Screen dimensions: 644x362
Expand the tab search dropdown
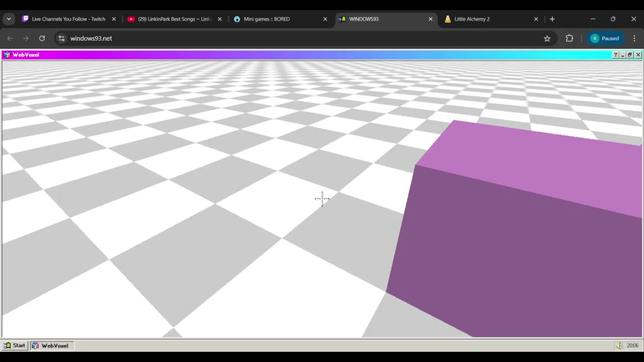point(9,19)
